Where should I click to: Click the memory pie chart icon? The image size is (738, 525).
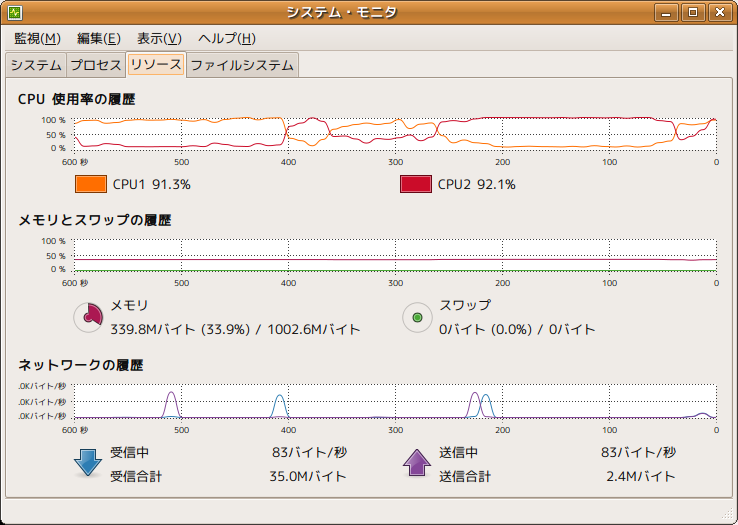click(x=89, y=317)
